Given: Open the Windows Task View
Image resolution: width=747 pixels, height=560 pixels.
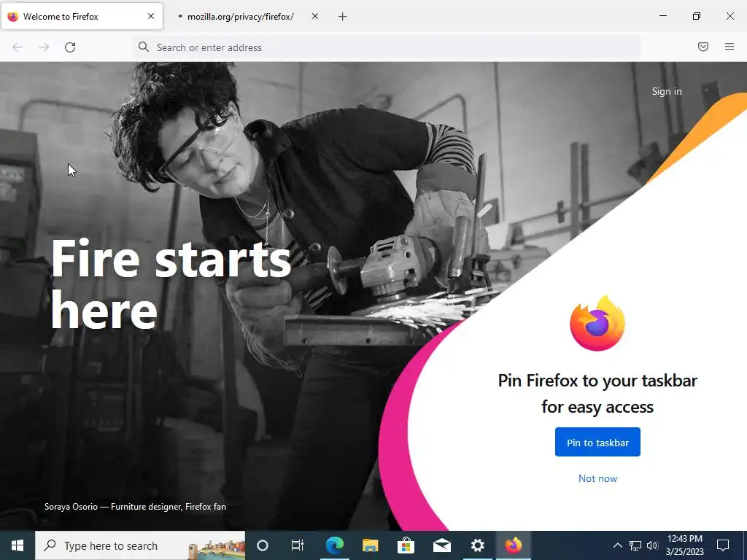Looking at the screenshot, I should point(298,545).
